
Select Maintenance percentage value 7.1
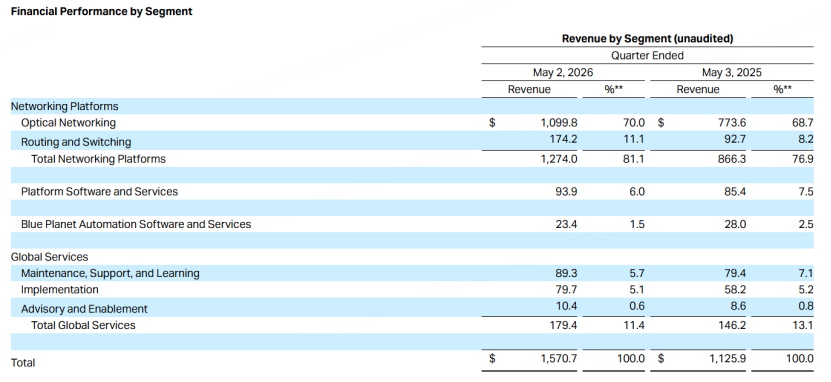806,273
